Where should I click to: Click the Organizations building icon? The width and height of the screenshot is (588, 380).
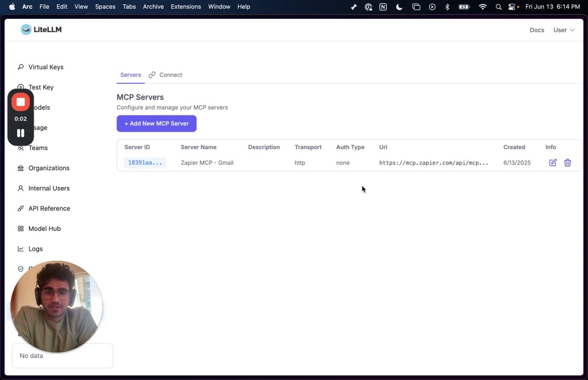pyautogui.click(x=20, y=168)
